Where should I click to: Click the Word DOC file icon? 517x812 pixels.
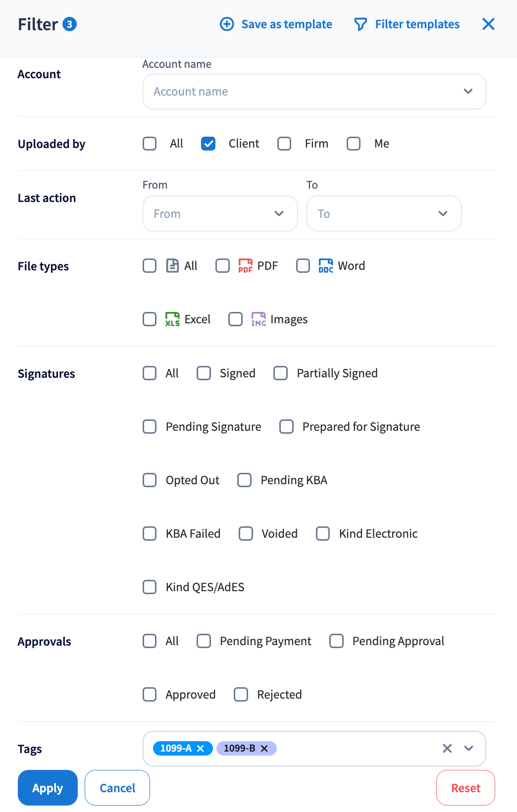(325, 266)
